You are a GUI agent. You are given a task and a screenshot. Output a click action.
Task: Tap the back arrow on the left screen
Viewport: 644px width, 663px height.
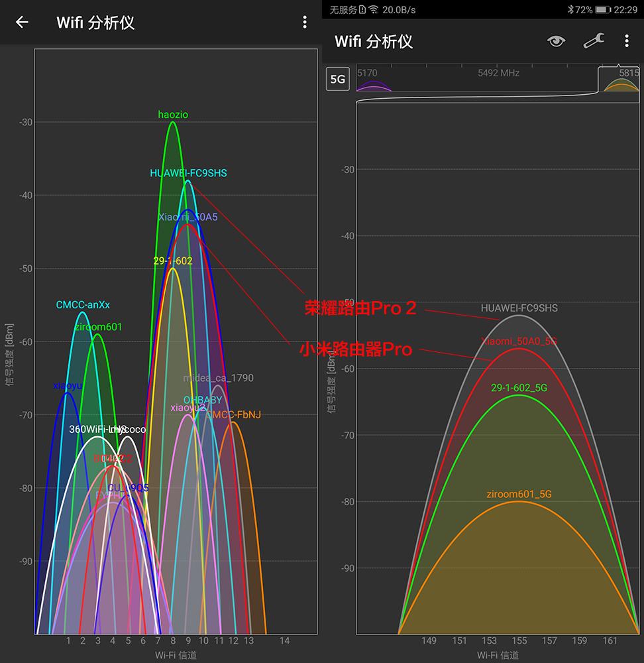(21, 22)
